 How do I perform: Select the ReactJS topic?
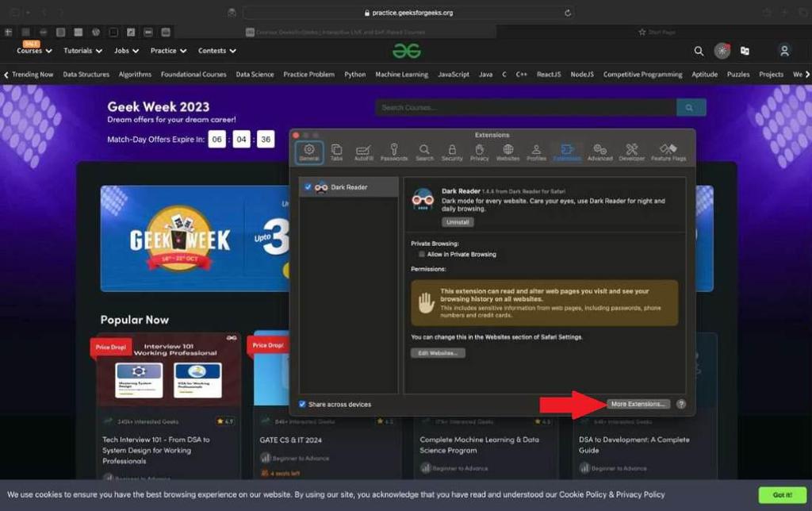coord(549,75)
